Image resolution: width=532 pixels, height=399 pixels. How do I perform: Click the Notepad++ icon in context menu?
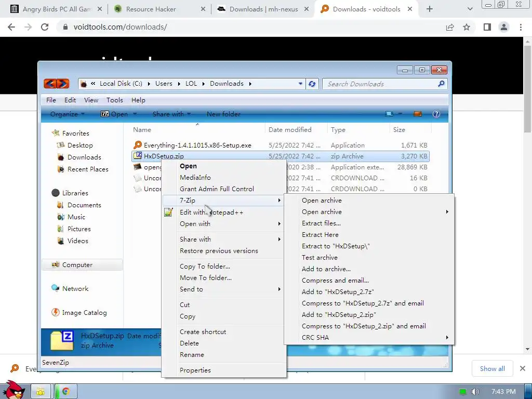tap(169, 212)
